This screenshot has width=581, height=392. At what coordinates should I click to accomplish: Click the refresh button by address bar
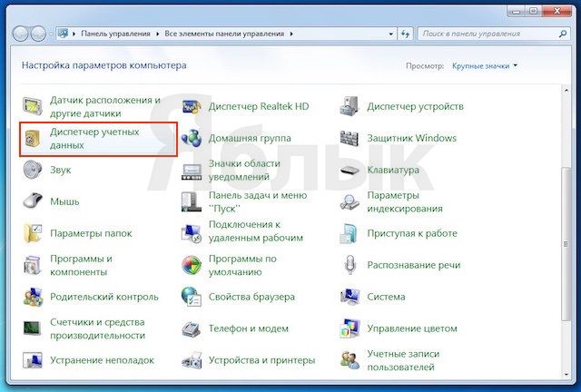point(406,34)
